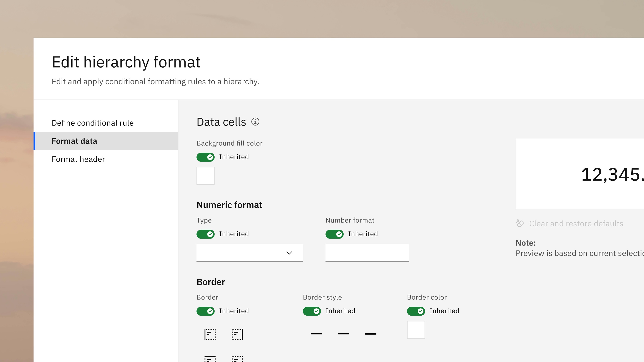644x362 pixels.
Task: Select the Format data section
Action: [106, 141]
